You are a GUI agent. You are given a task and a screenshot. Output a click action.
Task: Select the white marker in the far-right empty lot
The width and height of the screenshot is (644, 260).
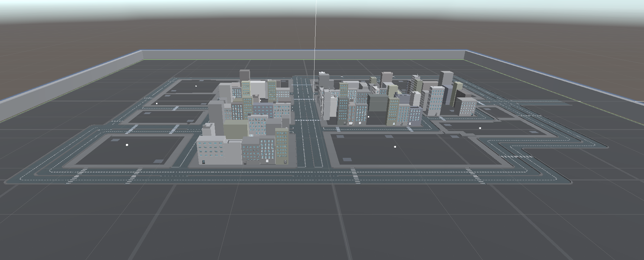[x=480, y=128]
